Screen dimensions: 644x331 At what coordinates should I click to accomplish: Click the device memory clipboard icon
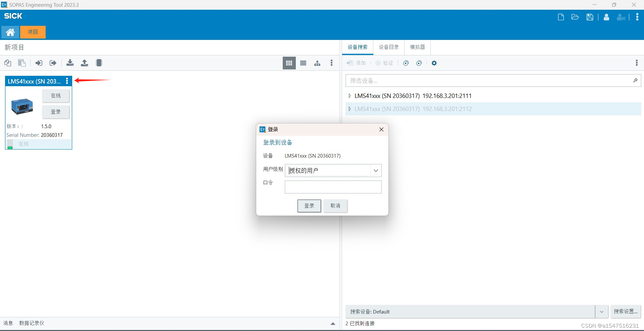[99, 63]
